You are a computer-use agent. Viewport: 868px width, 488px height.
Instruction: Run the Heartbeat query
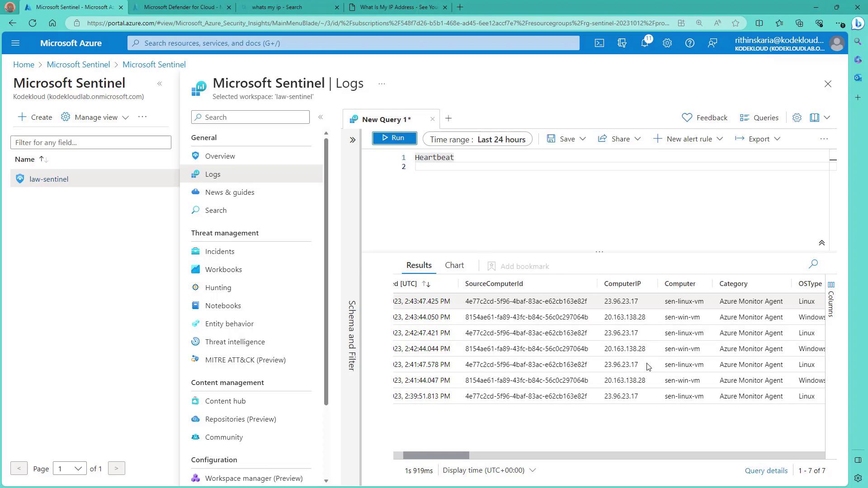394,138
